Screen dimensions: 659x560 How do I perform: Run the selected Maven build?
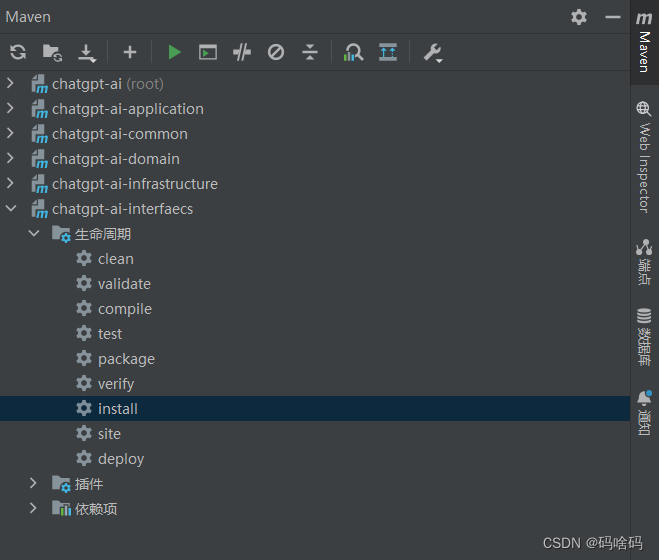pyautogui.click(x=175, y=53)
